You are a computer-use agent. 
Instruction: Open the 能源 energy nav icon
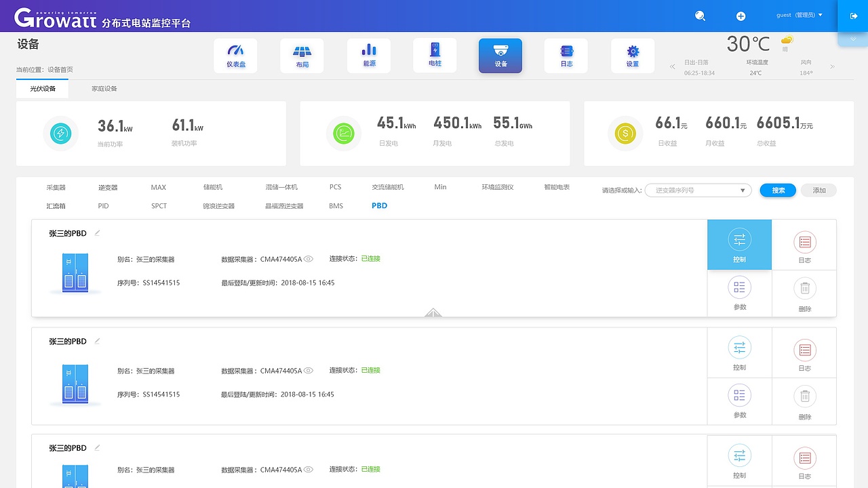[369, 56]
